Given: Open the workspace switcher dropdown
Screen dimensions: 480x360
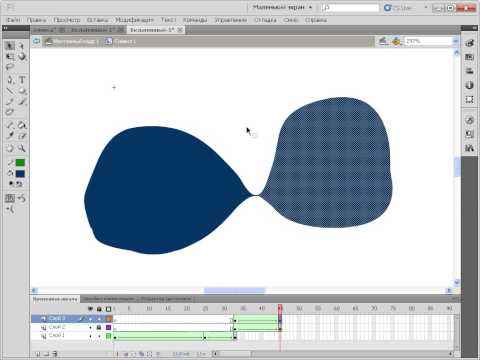Looking at the screenshot, I should (282, 7).
